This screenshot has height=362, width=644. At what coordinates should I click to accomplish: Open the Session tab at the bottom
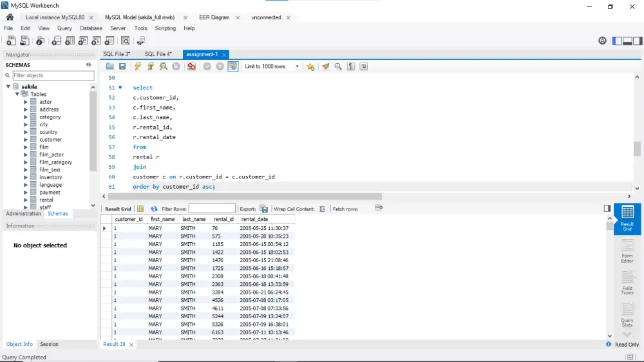[x=49, y=344]
